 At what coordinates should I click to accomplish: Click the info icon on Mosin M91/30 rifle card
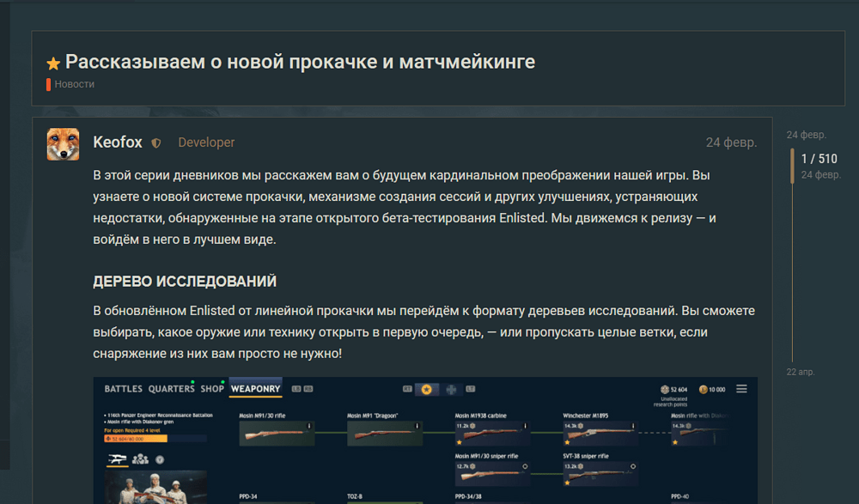[309, 426]
